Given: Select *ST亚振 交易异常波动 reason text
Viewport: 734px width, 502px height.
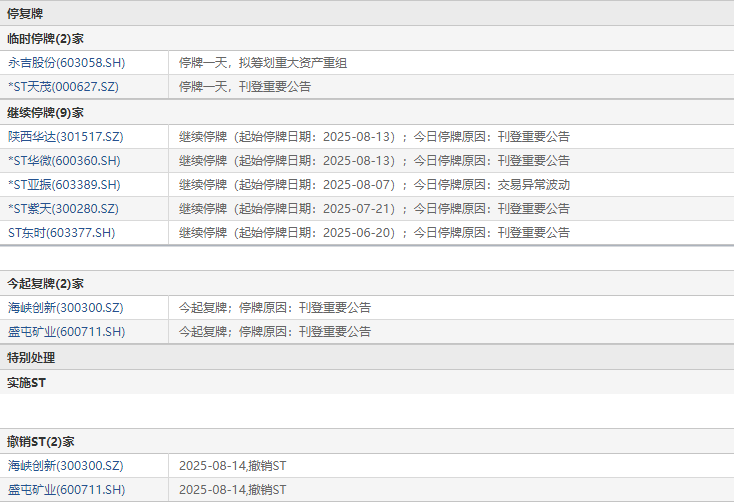Looking at the screenshot, I should [x=374, y=185].
